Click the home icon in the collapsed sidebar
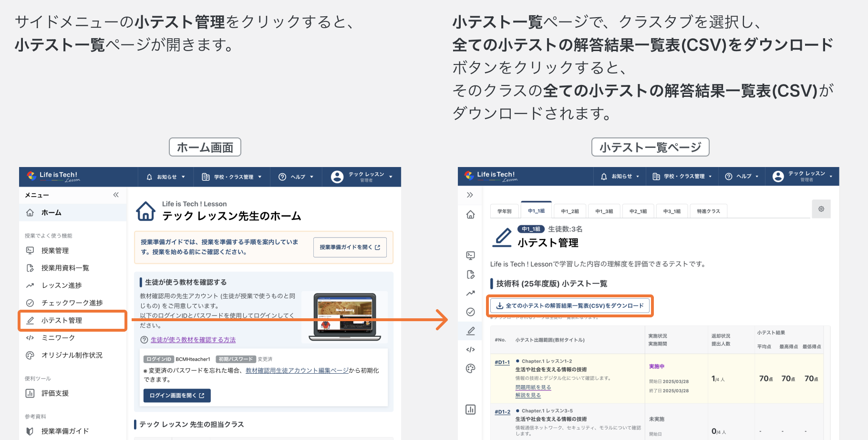The image size is (868, 440). [470, 215]
